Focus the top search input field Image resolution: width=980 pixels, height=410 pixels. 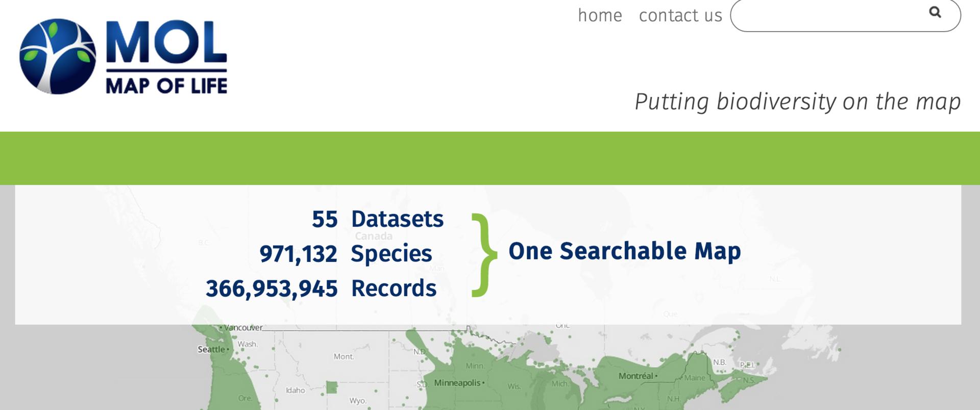[827, 16]
